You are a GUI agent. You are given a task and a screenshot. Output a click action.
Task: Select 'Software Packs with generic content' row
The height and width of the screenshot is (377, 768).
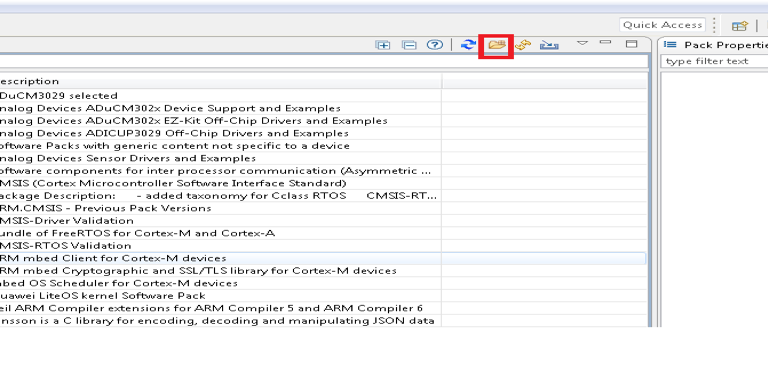pos(323,146)
